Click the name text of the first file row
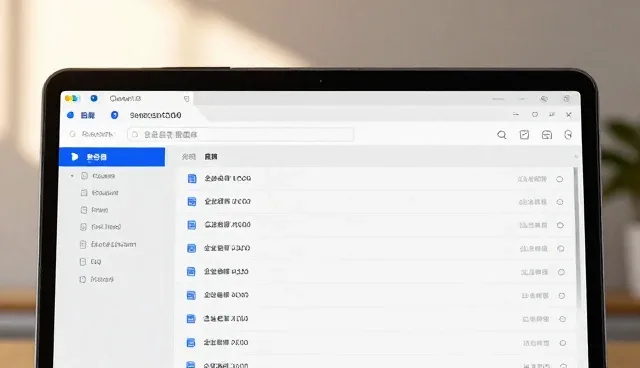 tap(228, 178)
